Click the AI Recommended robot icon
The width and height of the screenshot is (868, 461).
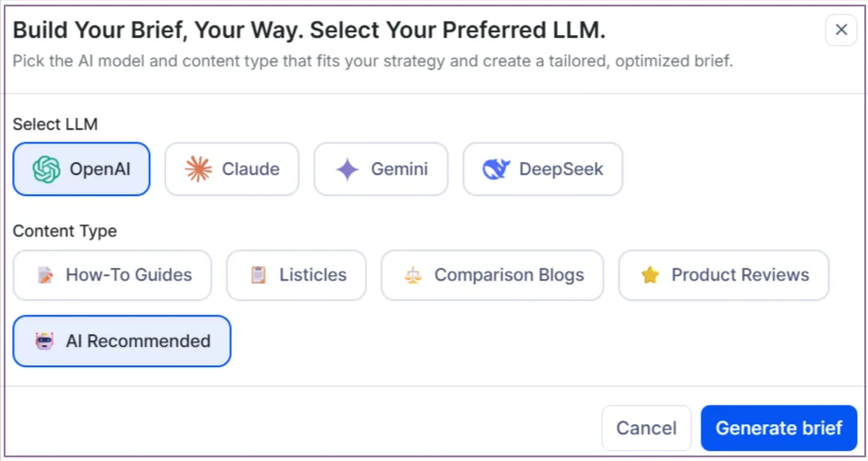pyautogui.click(x=45, y=341)
